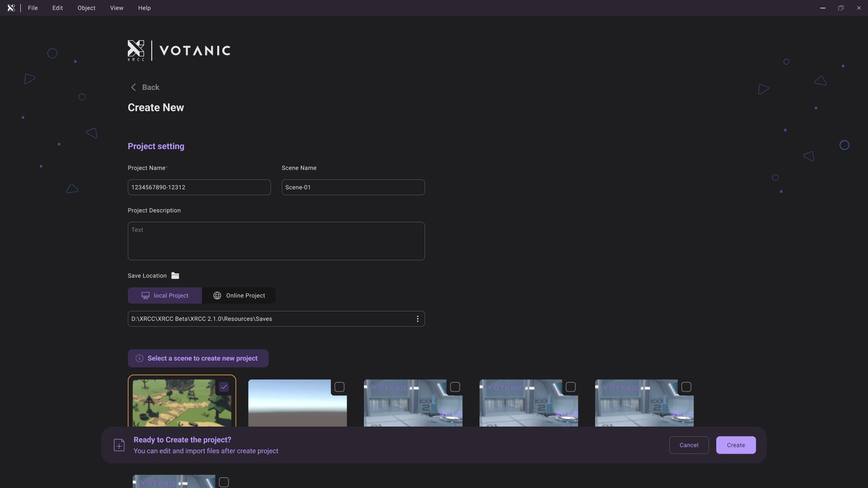Image resolution: width=868 pixels, height=488 pixels.
Task: Check the first Votanic room scene checkbox
Action: point(455,387)
